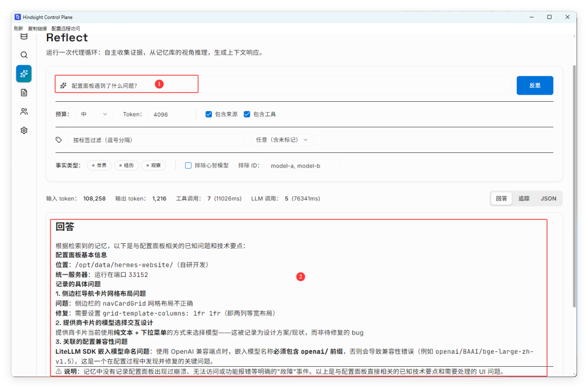
Task: Click the 侧边栏导航卡片网格布局问题 heading
Action: [x=104, y=293]
